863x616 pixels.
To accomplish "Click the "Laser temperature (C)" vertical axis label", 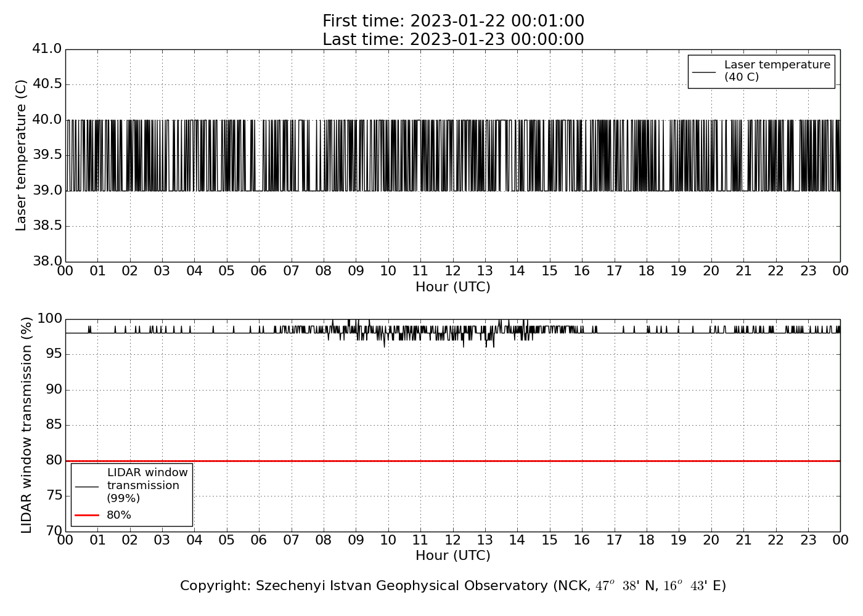I will (x=22, y=155).
